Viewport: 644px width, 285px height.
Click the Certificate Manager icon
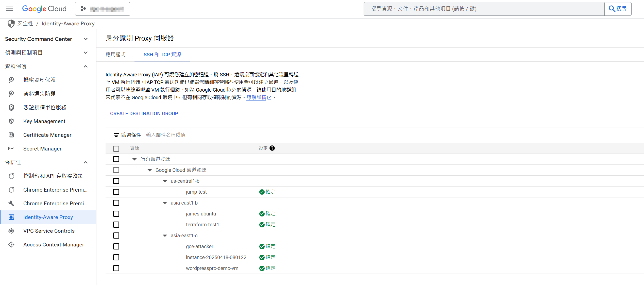click(x=11, y=135)
